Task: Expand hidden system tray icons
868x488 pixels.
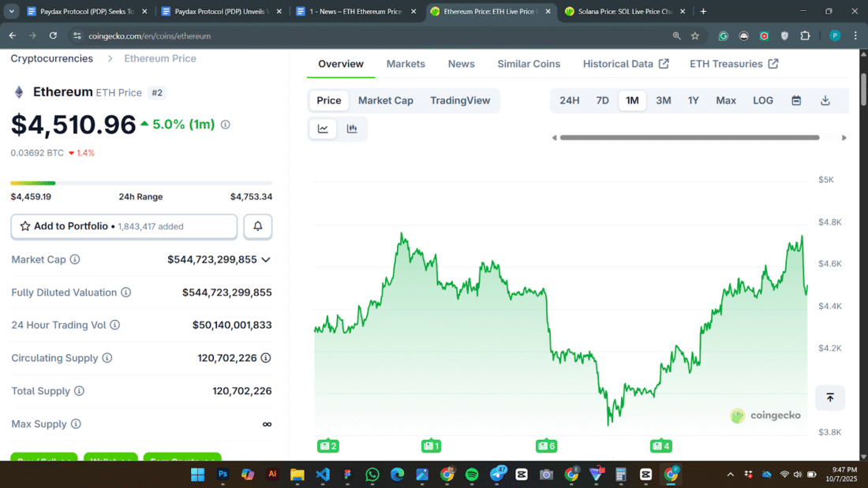Action: 730,475
